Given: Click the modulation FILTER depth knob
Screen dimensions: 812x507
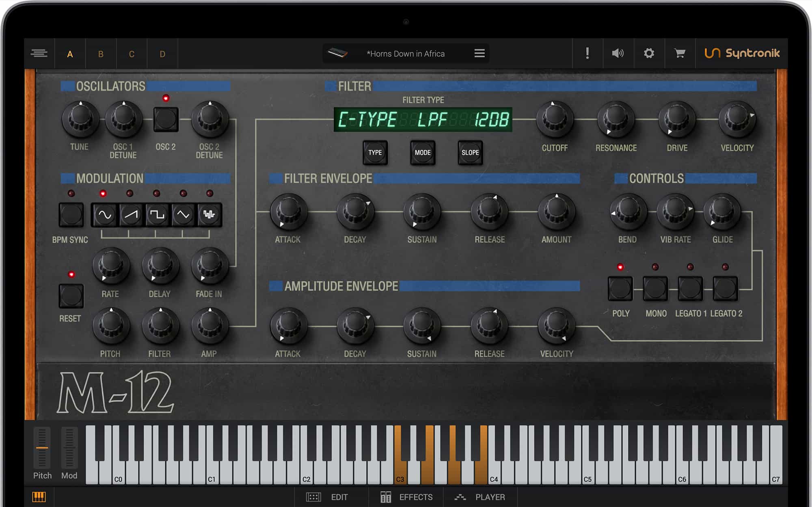Looking at the screenshot, I should [160, 326].
